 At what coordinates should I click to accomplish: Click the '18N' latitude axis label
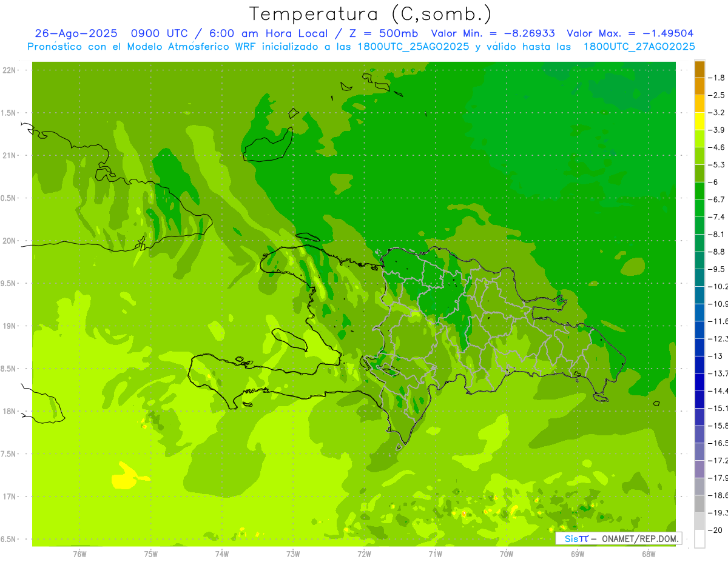tap(9, 411)
